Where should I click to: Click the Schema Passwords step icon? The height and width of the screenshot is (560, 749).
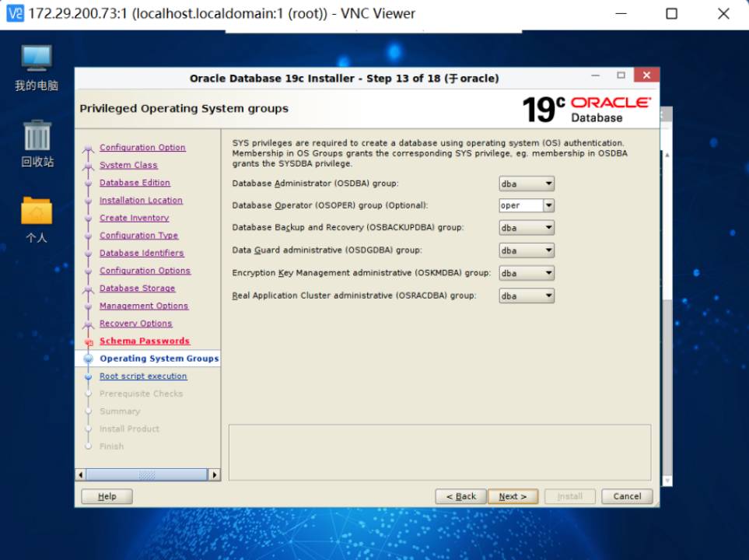click(88, 341)
